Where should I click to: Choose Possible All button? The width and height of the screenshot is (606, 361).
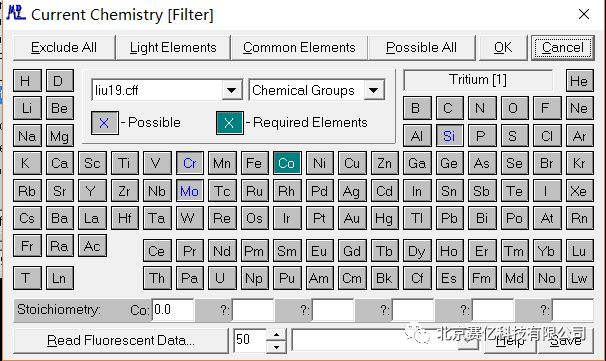point(421,48)
